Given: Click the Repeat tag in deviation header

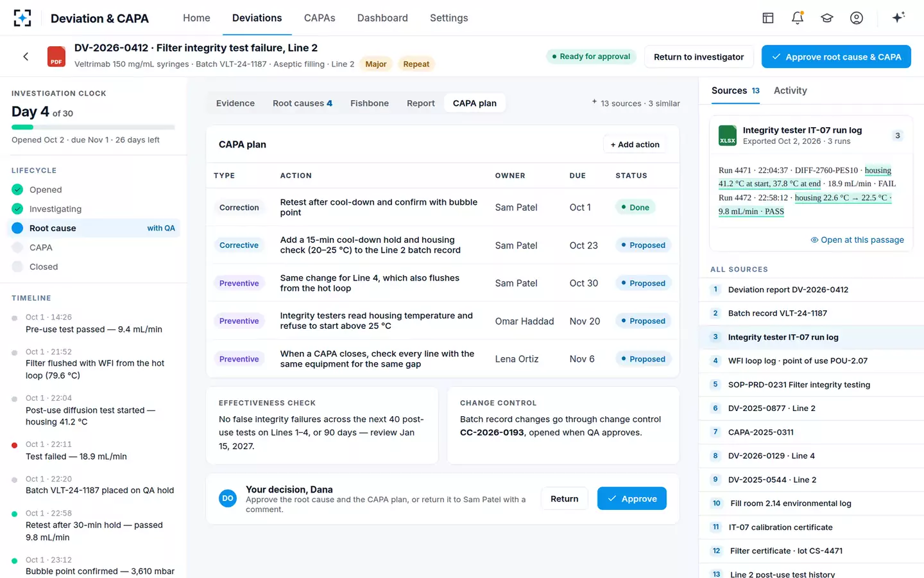Looking at the screenshot, I should (x=416, y=64).
